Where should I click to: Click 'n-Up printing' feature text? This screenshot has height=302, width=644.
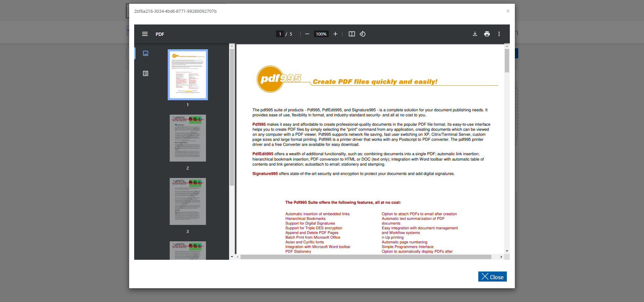pyautogui.click(x=392, y=237)
